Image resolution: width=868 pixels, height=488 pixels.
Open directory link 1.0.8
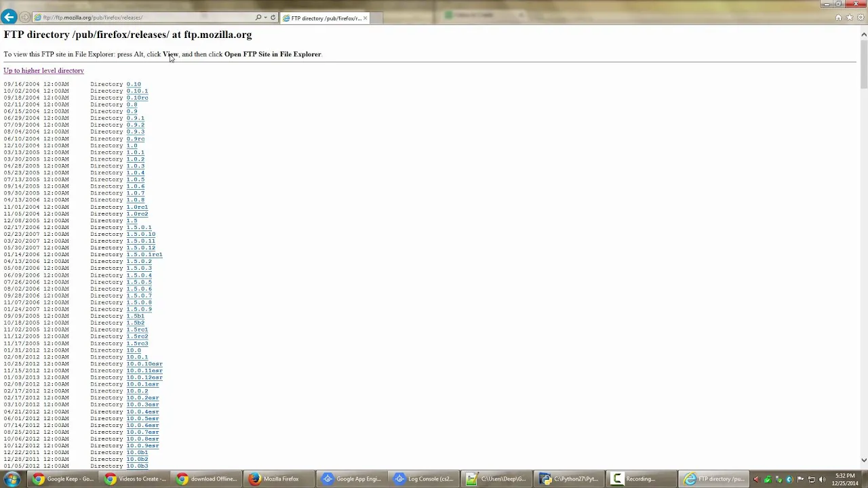pyautogui.click(x=135, y=200)
